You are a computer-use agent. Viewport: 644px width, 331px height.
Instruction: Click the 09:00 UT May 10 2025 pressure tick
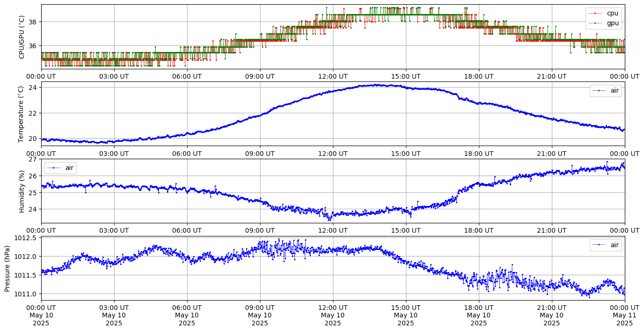[x=260, y=315]
